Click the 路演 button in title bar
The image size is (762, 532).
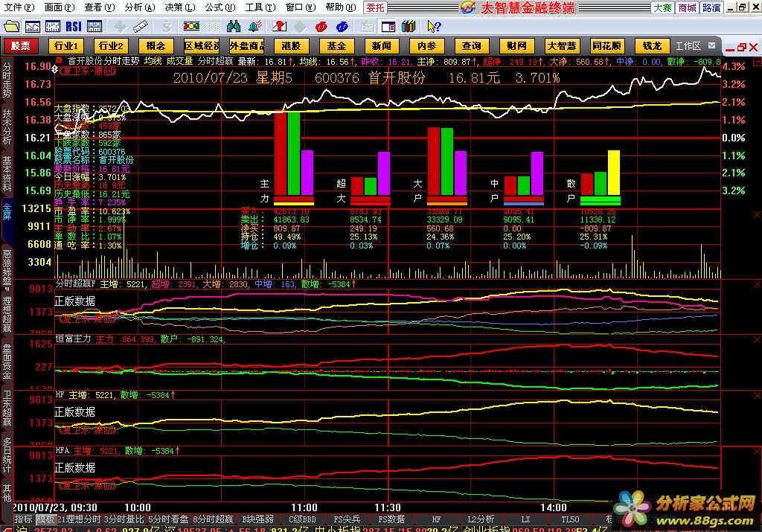point(711,7)
